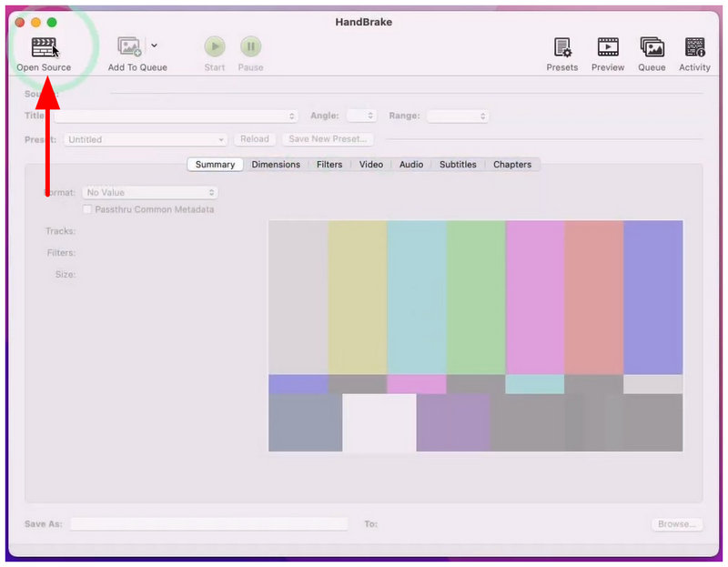Click Save New Preset button
The height and width of the screenshot is (567, 728).
tap(328, 139)
